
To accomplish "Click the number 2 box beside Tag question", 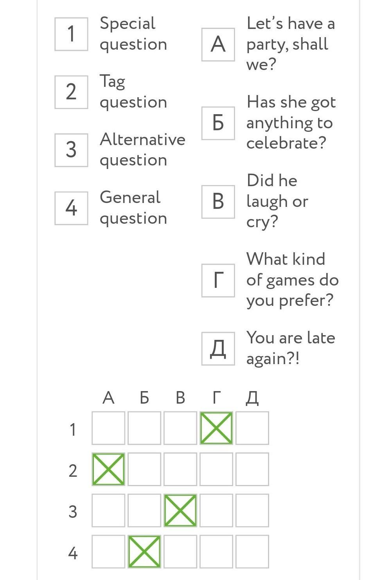I will click(x=71, y=92).
